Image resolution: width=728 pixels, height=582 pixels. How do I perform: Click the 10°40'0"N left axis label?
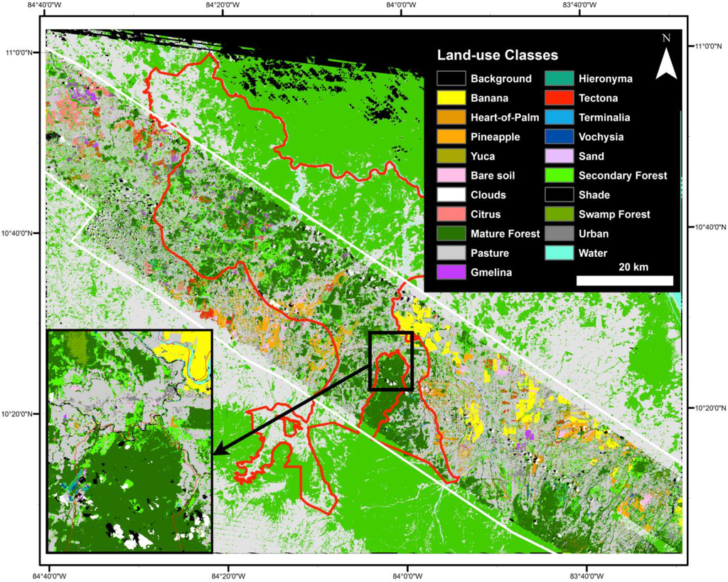pos(21,233)
